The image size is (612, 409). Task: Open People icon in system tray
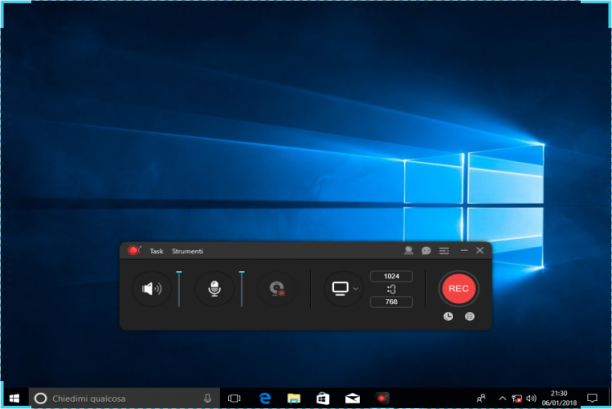click(481, 398)
